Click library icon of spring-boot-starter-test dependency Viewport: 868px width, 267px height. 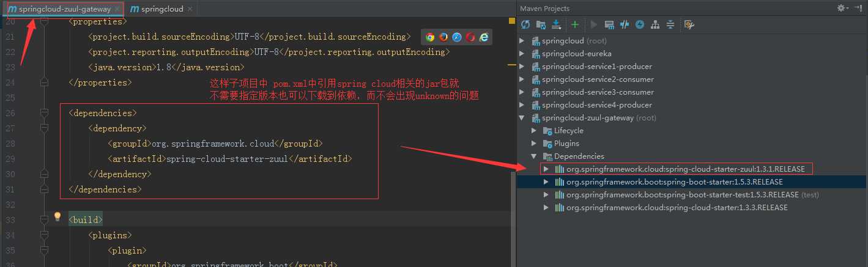click(x=559, y=195)
